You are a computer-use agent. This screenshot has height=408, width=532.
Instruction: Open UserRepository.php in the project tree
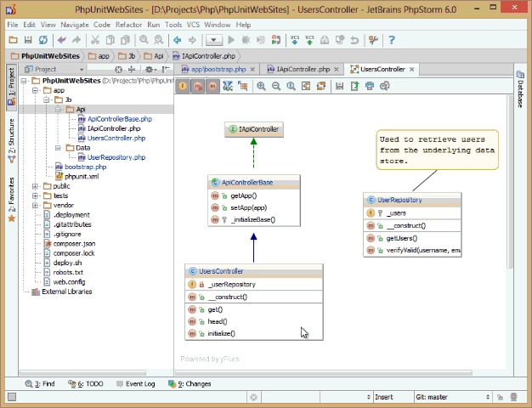coord(116,157)
